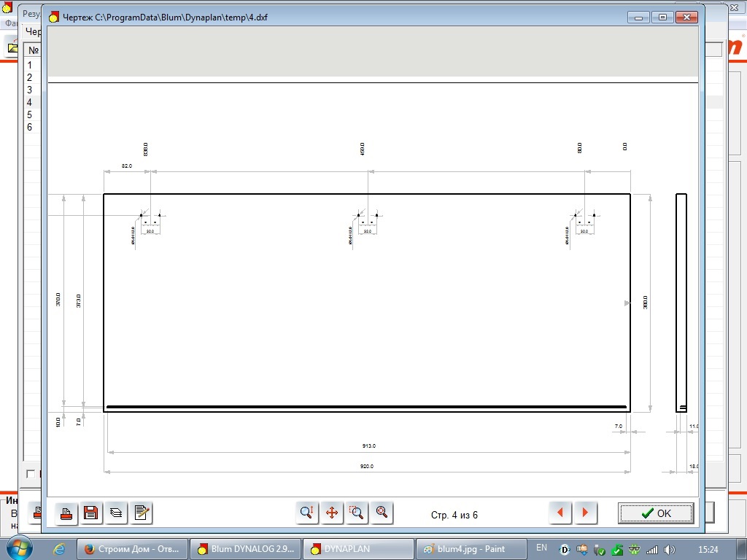Screen dimensions: 747x560
Task: Switch to Blum DYNALOG taskbar window
Action: pyautogui.click(x=246, y=549)
